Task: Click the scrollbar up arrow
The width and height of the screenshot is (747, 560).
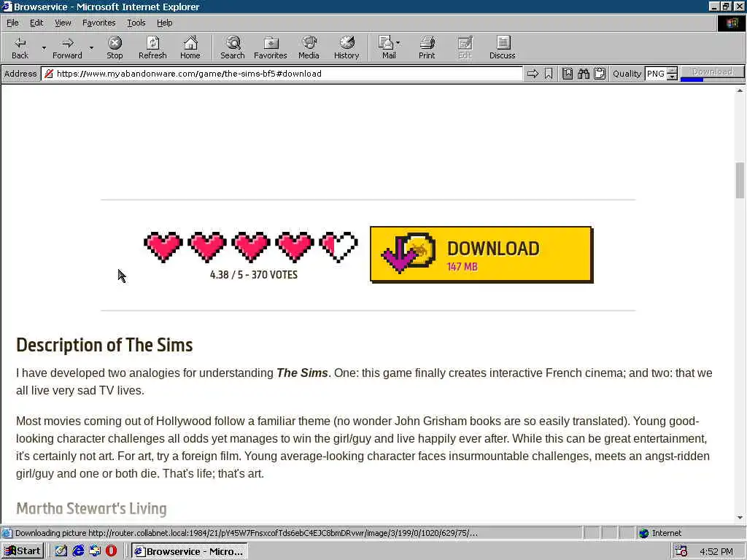Action: tap(740, 90)
